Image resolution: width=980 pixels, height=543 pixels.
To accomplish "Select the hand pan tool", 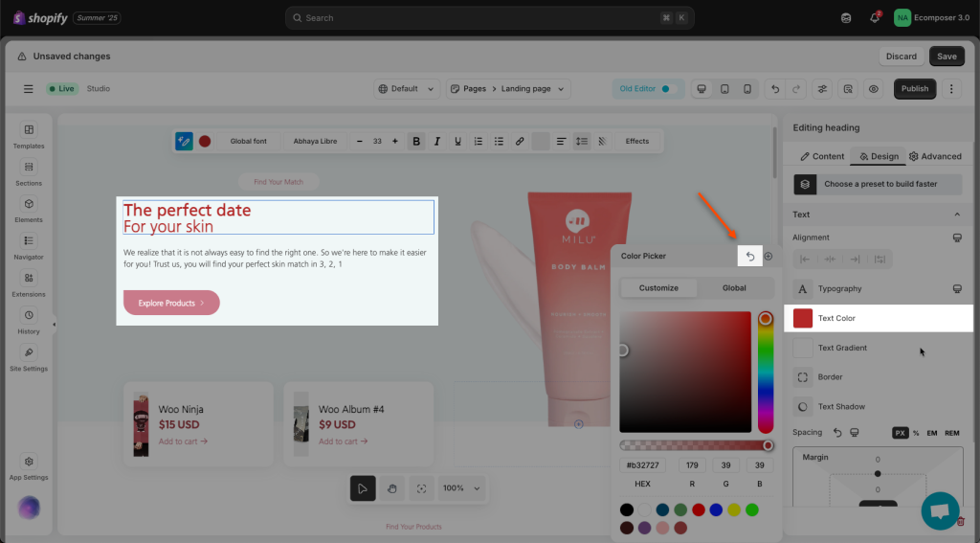I will pos(391,488).
